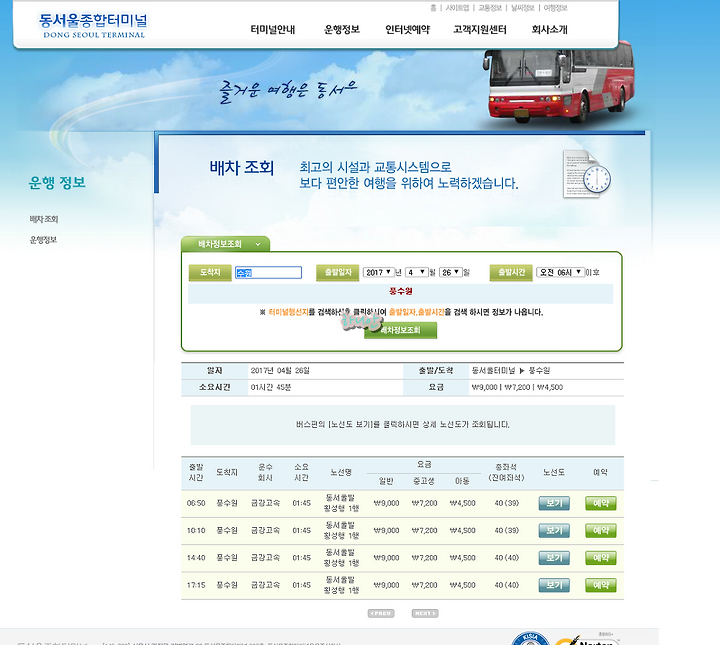Click the 교통정보 top link
Screen dimensions: 720x645
click(x=490, y=8)
